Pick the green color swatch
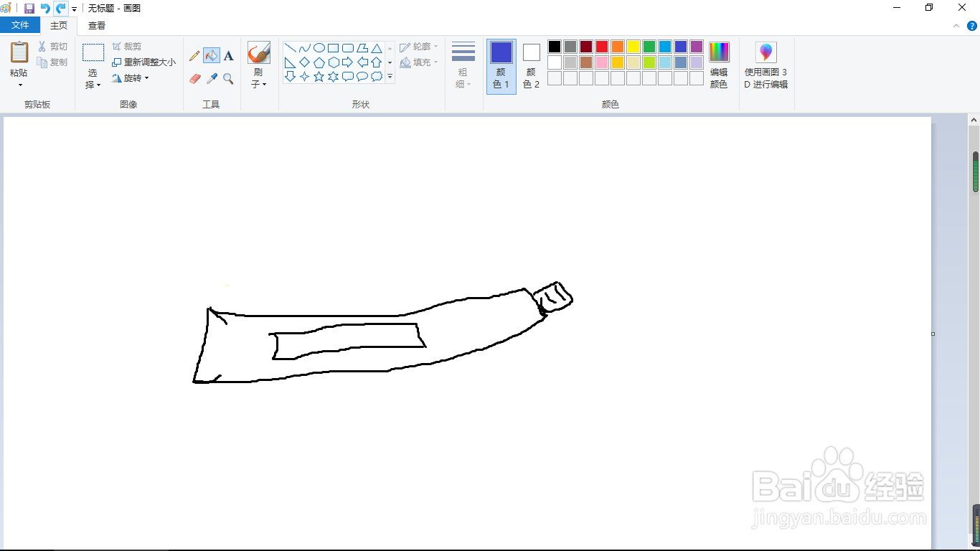The image size is (980, 551). pos(649,47)
